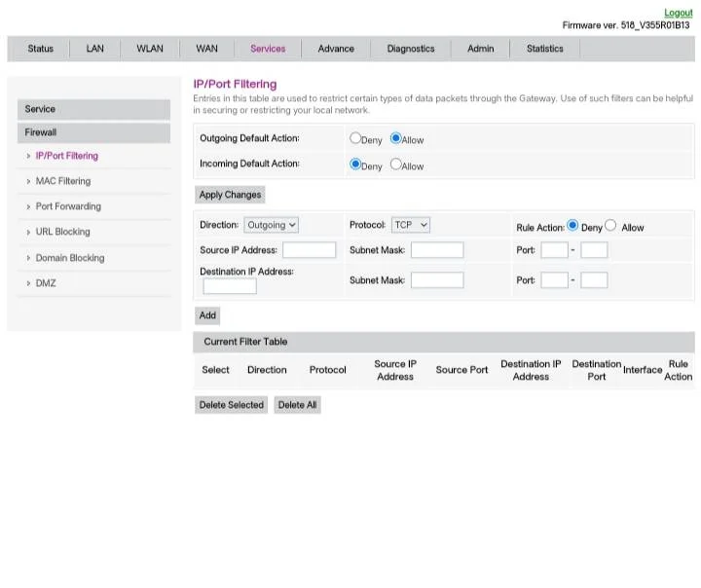This screenshot has width=701, height=588.
Task: Go to the WAN tab
Action: [206, 49]
